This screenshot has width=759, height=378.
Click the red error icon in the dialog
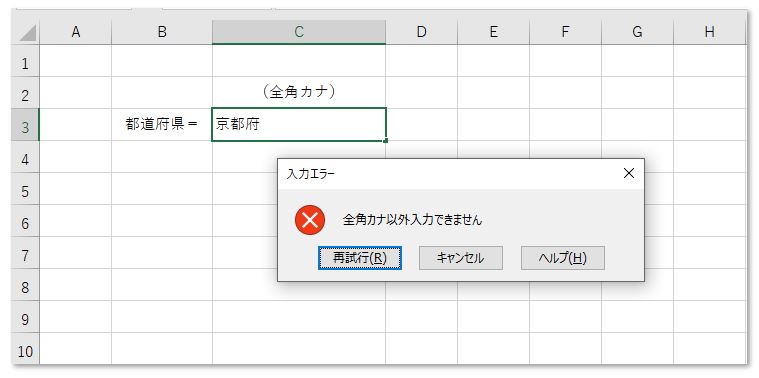click(309, 220)
